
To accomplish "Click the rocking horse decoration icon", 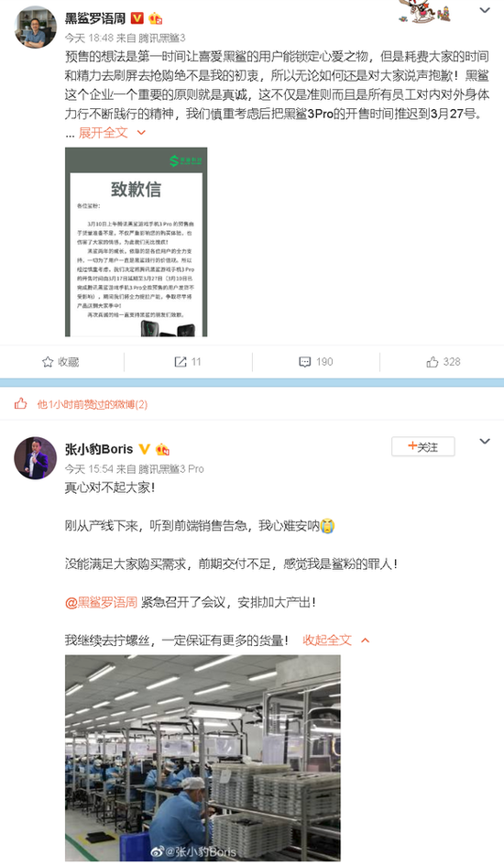I will pyautogui.click(x=424, y=12).
